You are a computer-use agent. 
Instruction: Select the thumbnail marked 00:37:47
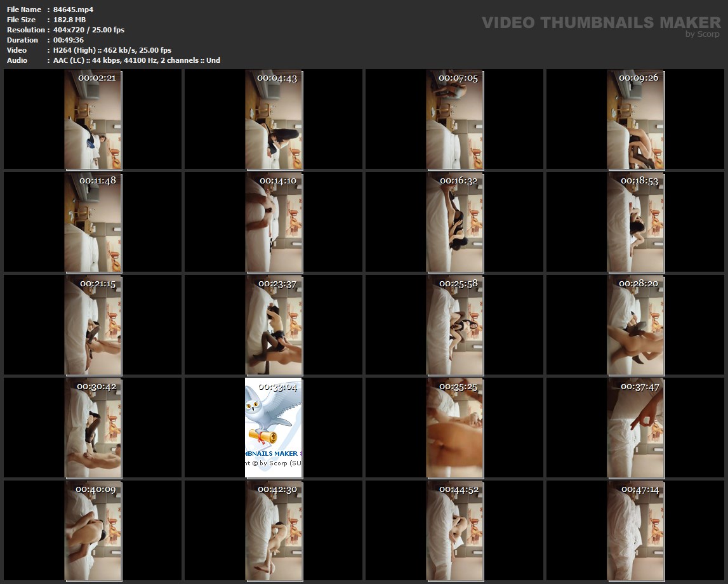point(635,428)
